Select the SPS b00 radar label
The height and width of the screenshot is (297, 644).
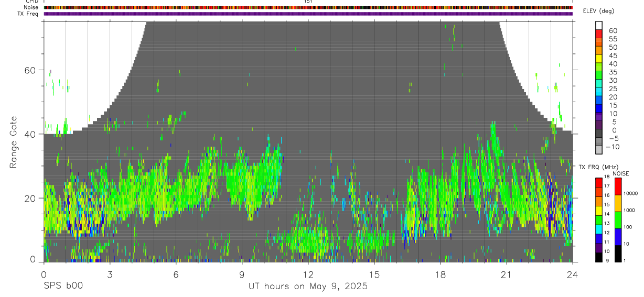click(x=63, y=286)
